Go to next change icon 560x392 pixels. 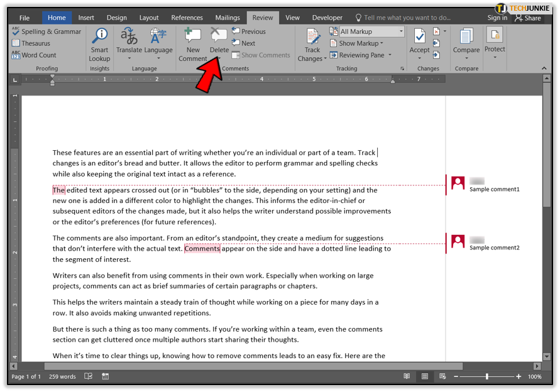click(x=436, y=55)
